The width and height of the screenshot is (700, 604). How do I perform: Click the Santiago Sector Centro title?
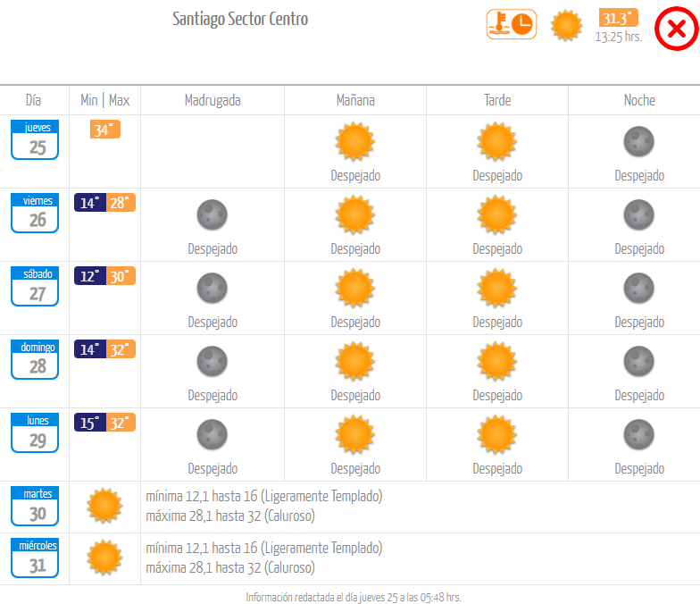point(240,19)
